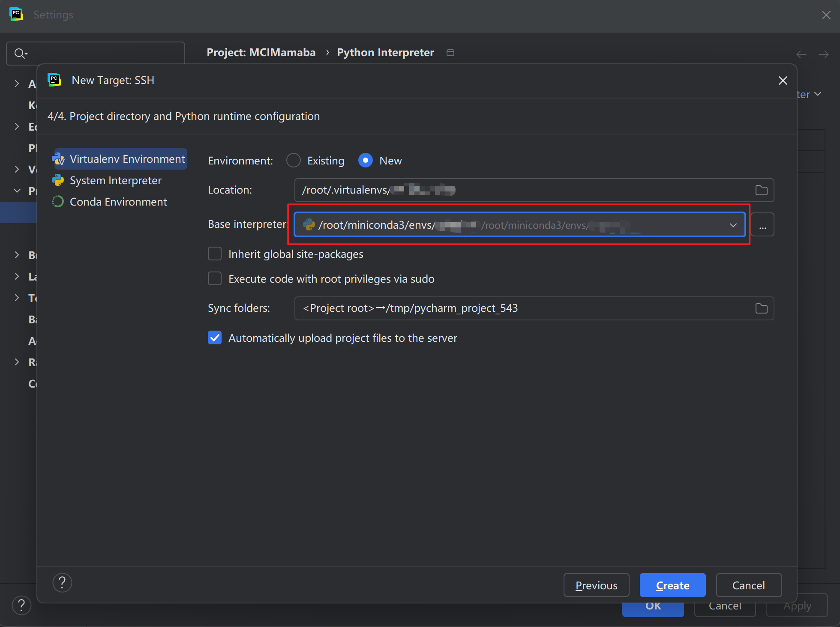Image resolution: width=840 pixels, height=627 pixels.
Task: Enable Inherit global site-packages checkbox
Action: tap(215, 254)
